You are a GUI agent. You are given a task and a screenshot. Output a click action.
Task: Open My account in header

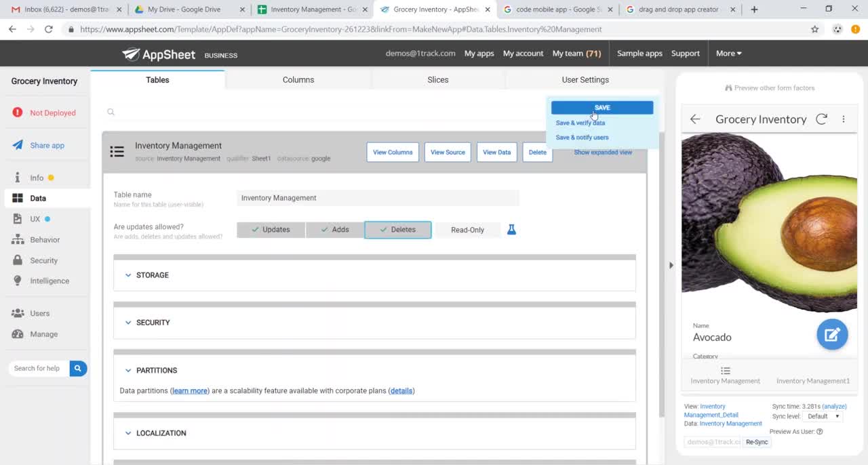(x=523, y=54)
